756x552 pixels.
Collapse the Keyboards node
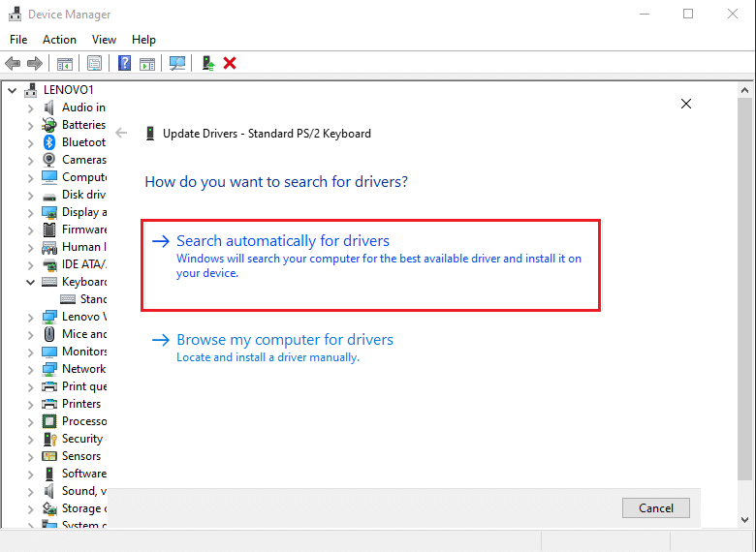pos(30,282)
